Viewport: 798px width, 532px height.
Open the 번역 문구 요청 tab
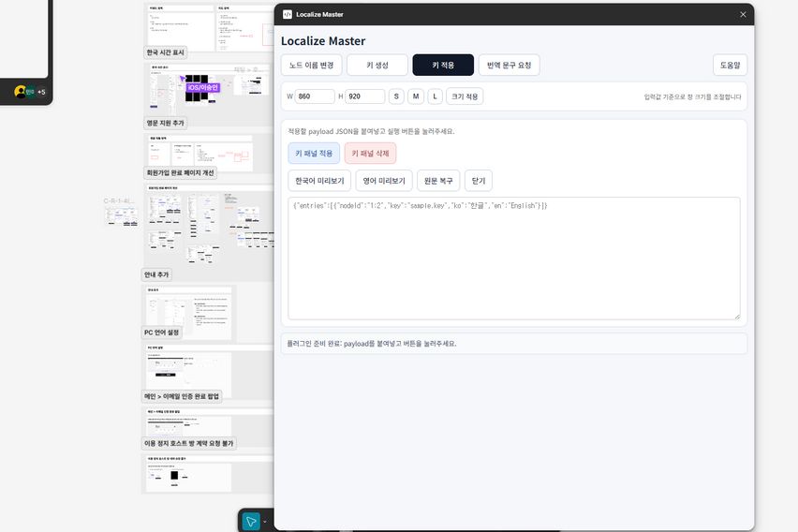point(509,66)
